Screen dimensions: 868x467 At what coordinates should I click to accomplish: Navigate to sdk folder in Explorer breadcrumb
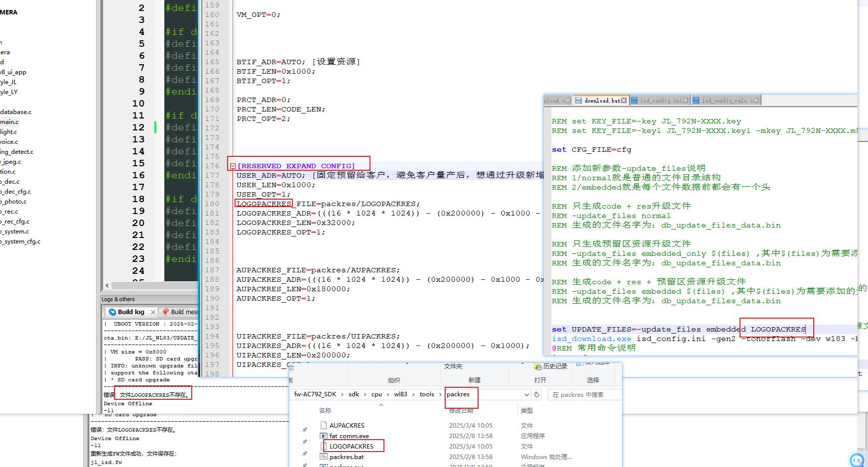pos(354,394)
